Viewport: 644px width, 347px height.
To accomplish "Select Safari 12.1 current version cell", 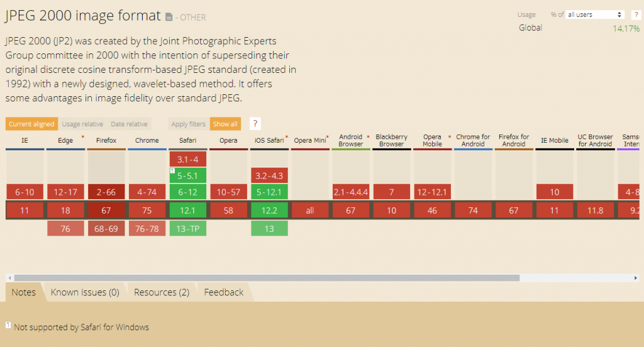I will (x=187, y=210).
